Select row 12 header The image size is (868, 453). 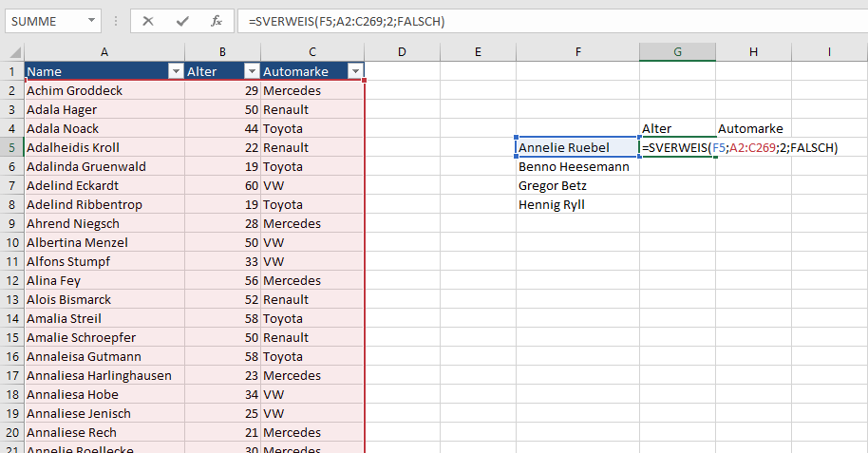12,281
